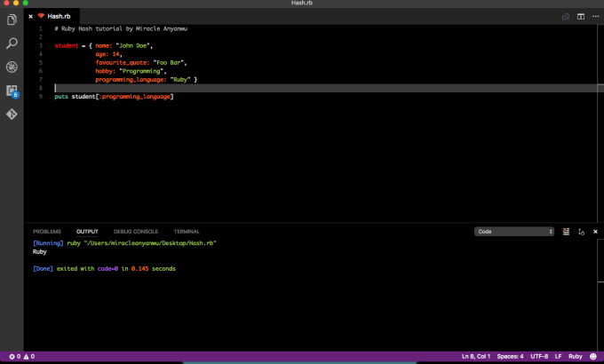Toggle output scroll lock

click(580, 231)
